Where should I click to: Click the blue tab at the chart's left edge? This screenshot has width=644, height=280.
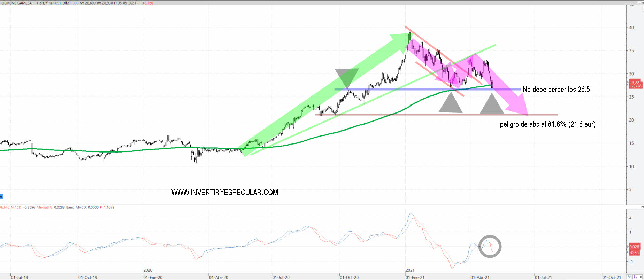click(1, 196)
